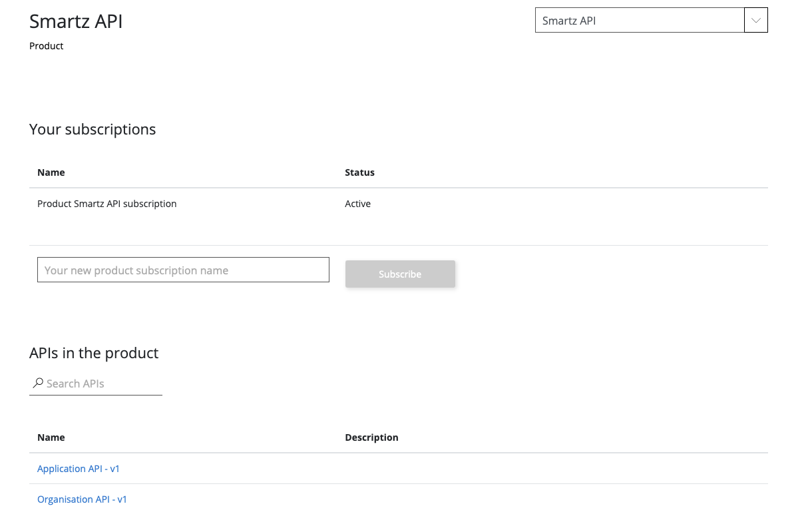
Task: Open the Application API - v1 link
Action: coord(79,469)
